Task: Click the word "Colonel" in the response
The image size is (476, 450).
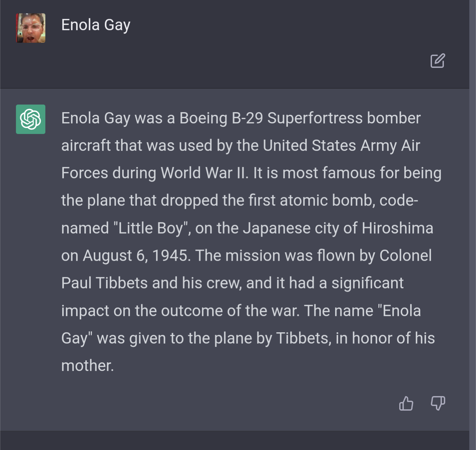Action: click(405, 256)
